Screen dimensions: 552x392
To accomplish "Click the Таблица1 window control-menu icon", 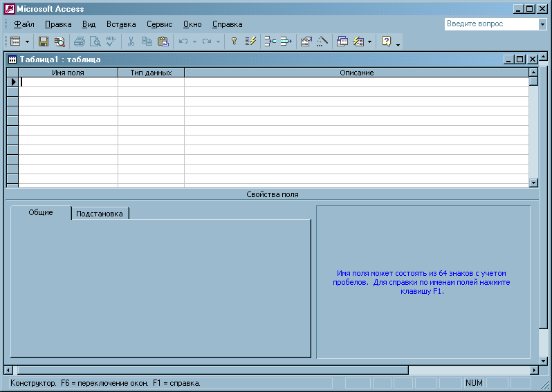I will [x=12, y=59].
